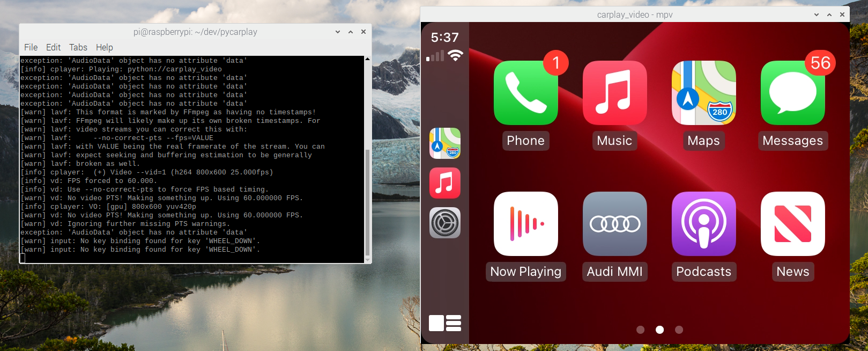
Task: Click the terminal scrollbar thumb
Action: (367, 202)
